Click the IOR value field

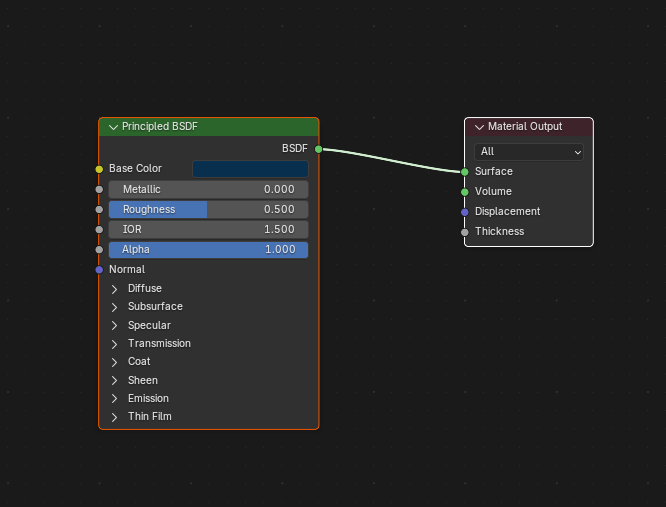click(209, 229)
